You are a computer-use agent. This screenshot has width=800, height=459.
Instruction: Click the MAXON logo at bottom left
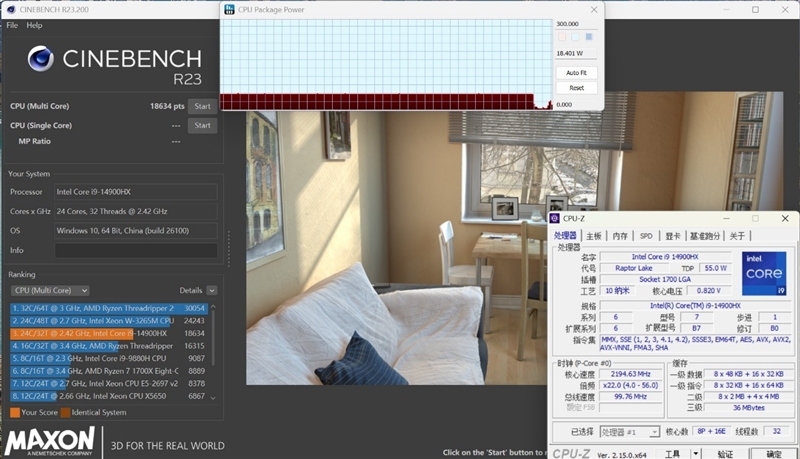coord(50,441)
